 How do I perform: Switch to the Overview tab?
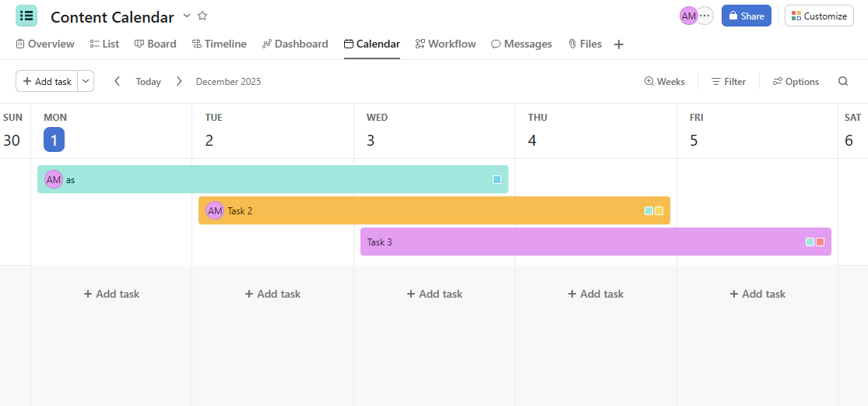coord(45,44)
